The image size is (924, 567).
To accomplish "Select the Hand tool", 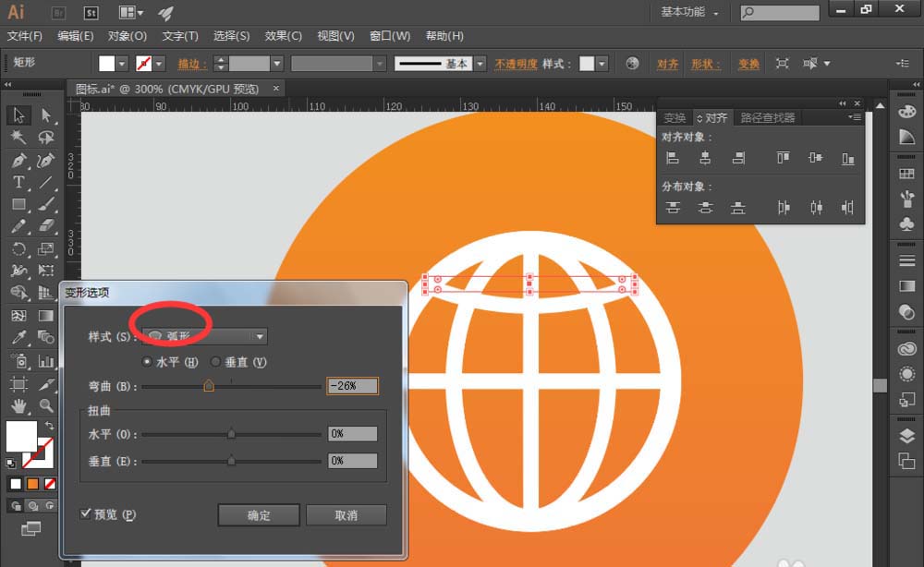I will (x=18, y=405).
